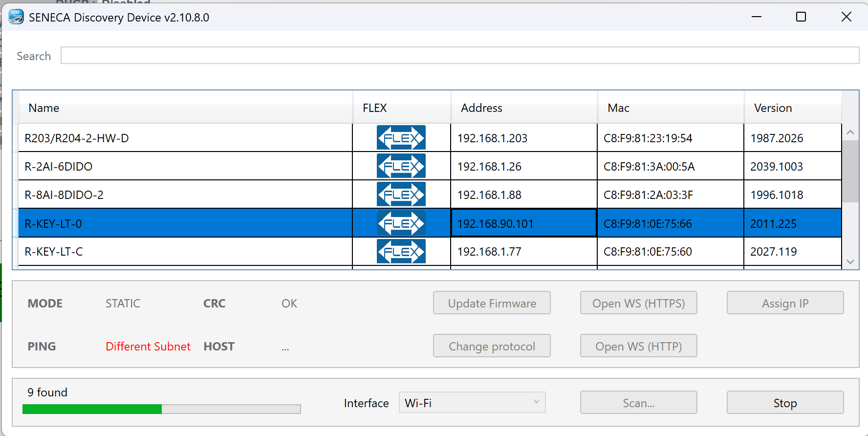The height and width of the screenshot is (436, 868).
Task: Select device R203/R204-2-HW-D
Action: (x=185, y=138)
